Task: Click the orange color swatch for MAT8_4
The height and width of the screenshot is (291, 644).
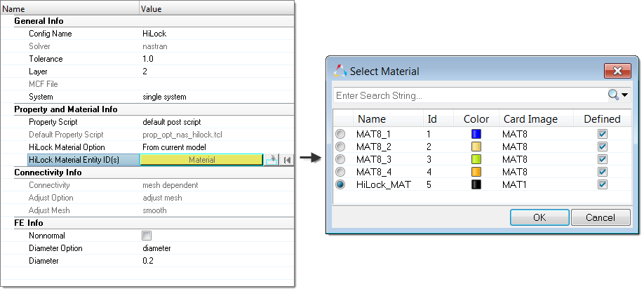Action: click(477, 172)
